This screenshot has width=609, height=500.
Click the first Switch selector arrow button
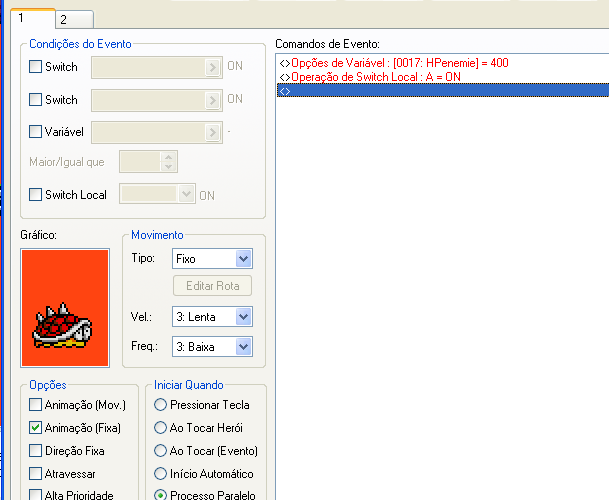(x=212, y=67)
